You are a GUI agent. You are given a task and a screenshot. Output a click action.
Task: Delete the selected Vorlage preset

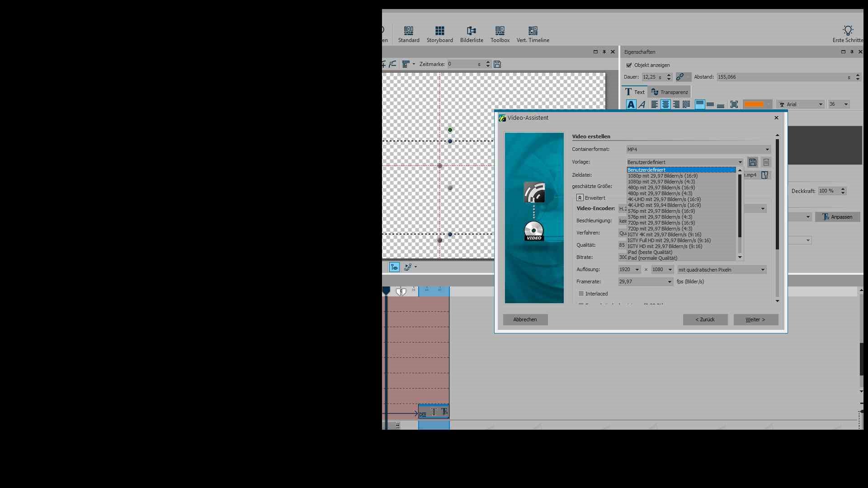766,162
